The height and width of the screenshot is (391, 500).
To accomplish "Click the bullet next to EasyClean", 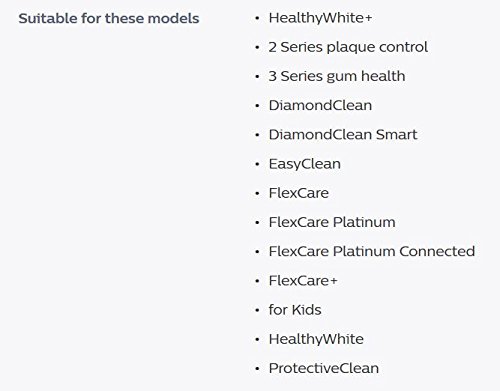I will [x=257, y=164].
